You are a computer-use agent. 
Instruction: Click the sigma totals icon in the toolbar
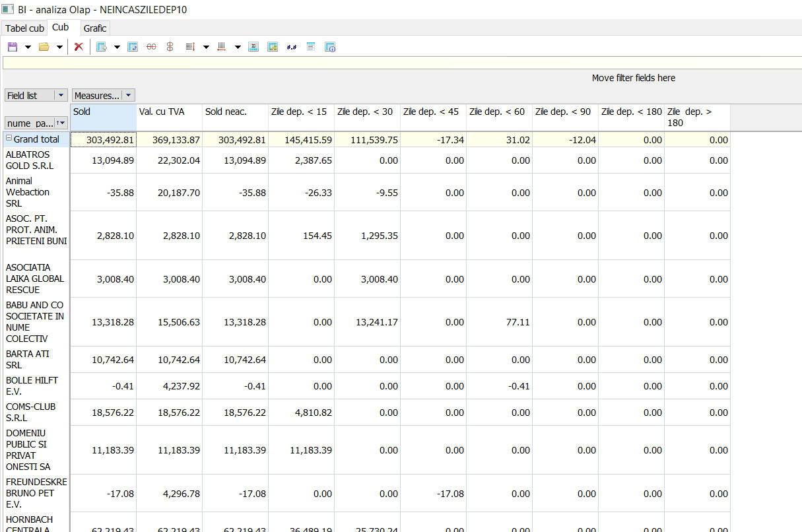click(253, 47)
